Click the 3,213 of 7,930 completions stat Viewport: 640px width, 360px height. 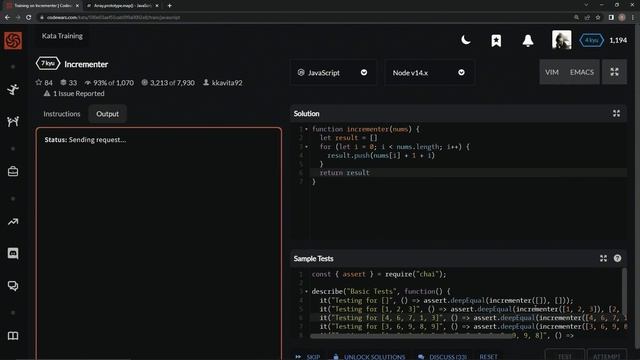(x=168, y=83)
